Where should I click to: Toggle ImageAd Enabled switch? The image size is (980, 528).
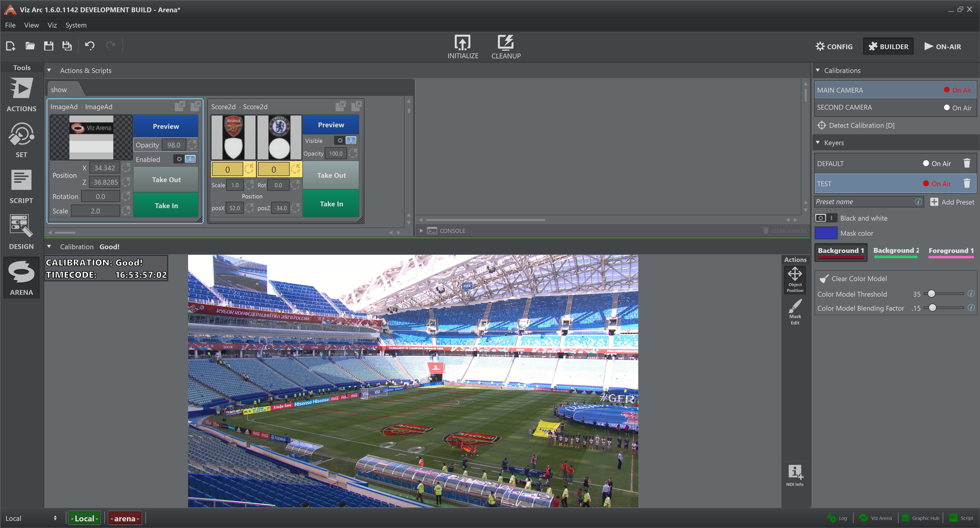tap(185, 159)
